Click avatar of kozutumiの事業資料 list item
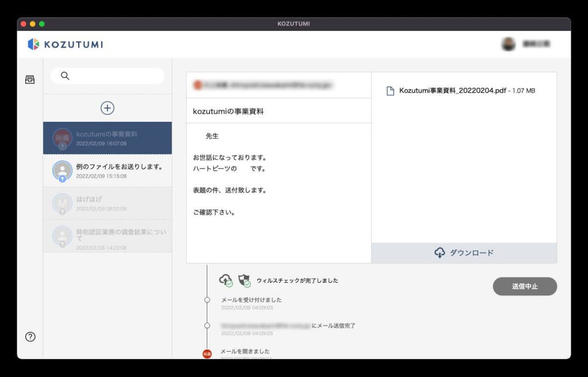The image size is (588, 377). pos(62,138)
